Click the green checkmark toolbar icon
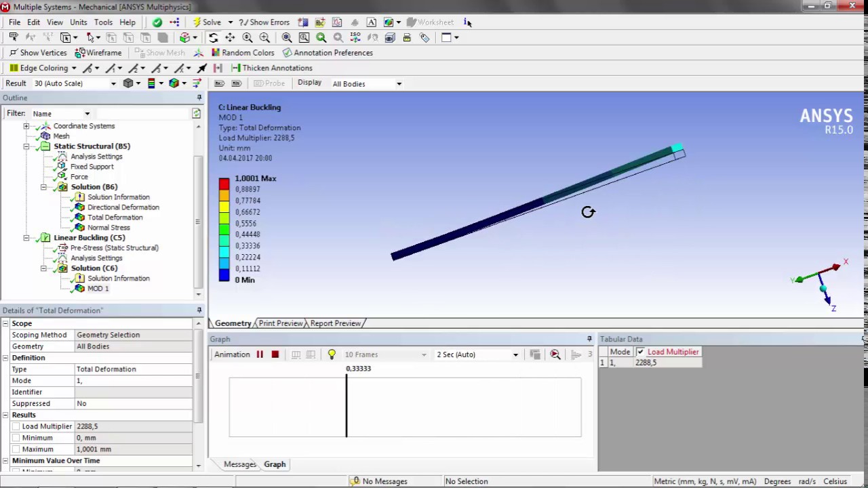This screenshot has width=868, height=488. click(157, 22)
